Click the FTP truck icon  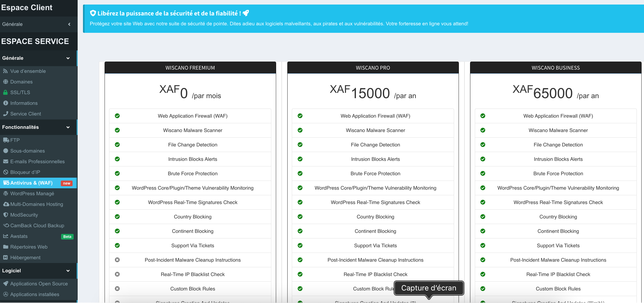[6, 140]
